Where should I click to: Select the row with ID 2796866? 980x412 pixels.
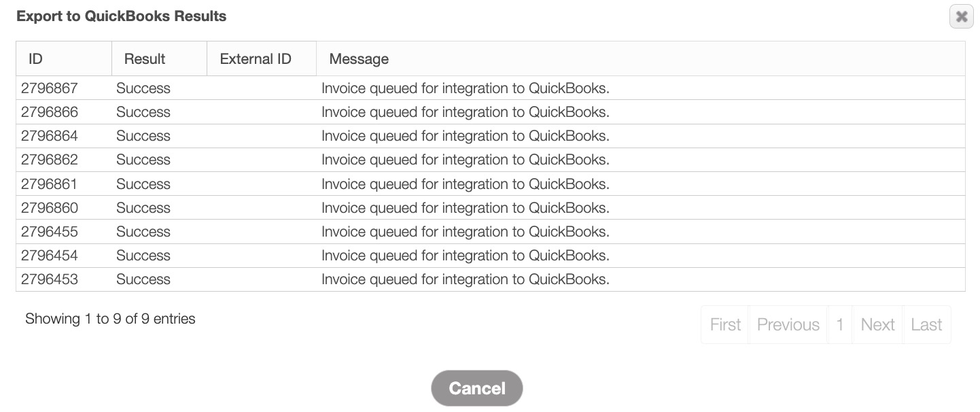click(x=50, y=112)
